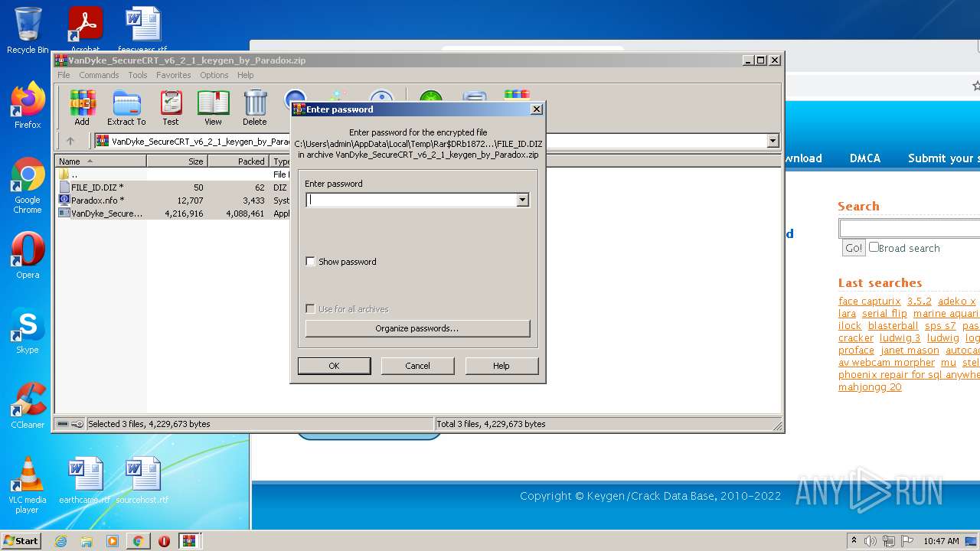The image size is (980, 551).
Task: Select the VanDyke_Secure... application file entry
Action: pos(100,214)
